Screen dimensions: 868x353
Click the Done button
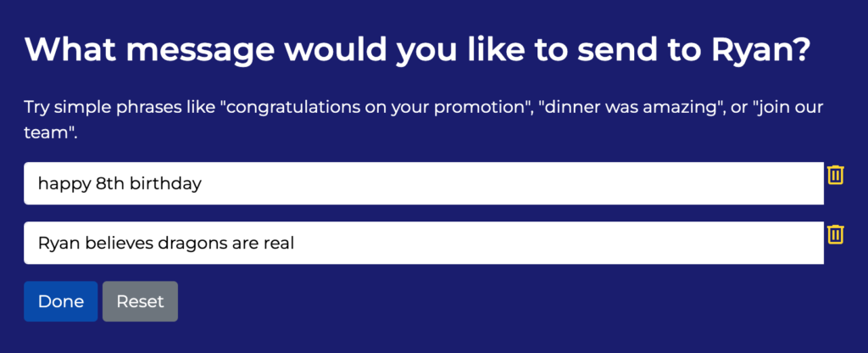coord(61,301)
